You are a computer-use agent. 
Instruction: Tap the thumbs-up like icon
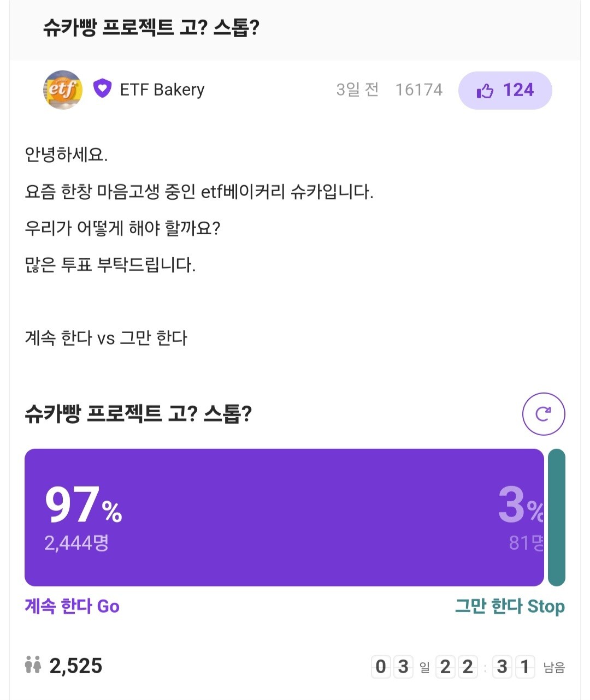click(485, 91)
